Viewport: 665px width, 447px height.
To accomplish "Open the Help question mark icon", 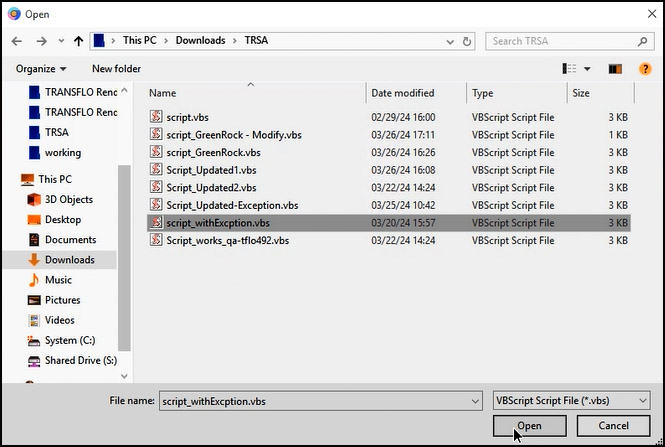I will pyautogui.click(x=643, y=68).
